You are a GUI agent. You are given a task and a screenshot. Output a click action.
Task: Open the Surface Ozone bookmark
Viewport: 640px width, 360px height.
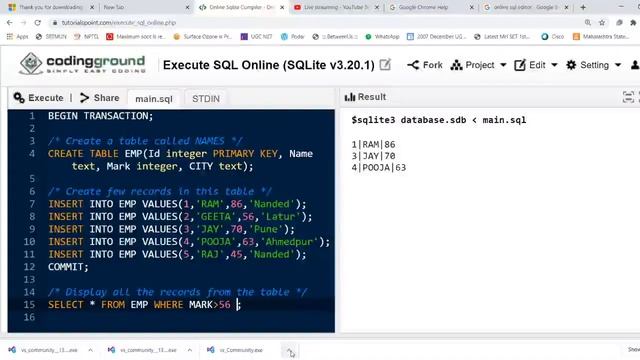(202, 37)
